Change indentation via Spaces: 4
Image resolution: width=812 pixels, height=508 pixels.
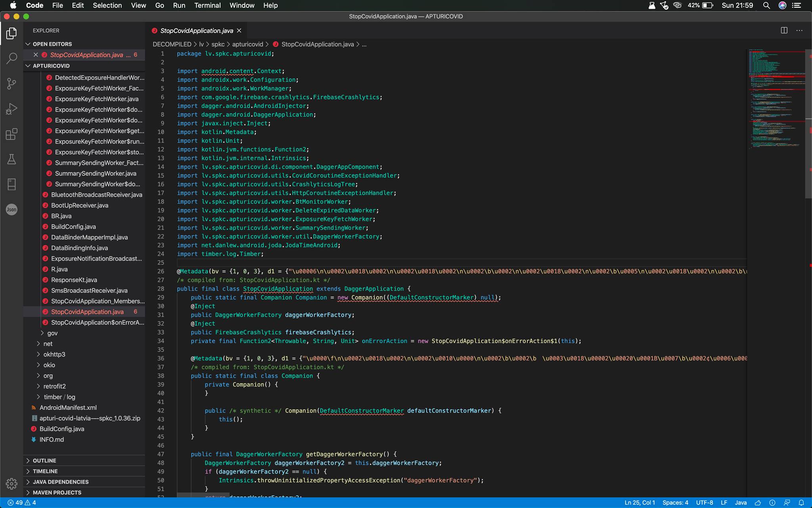(x=675, y=502)
